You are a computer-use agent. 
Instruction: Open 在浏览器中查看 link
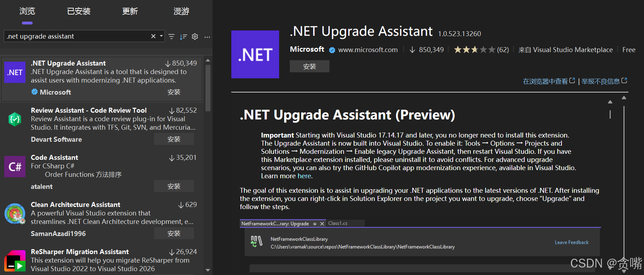click(549, 81)
